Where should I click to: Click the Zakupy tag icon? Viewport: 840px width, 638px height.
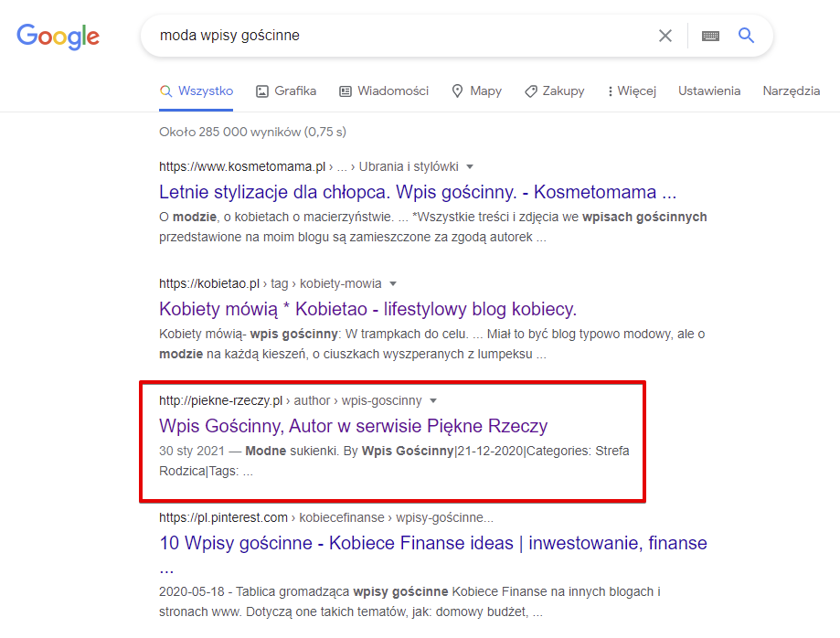[x=530, y=91]
